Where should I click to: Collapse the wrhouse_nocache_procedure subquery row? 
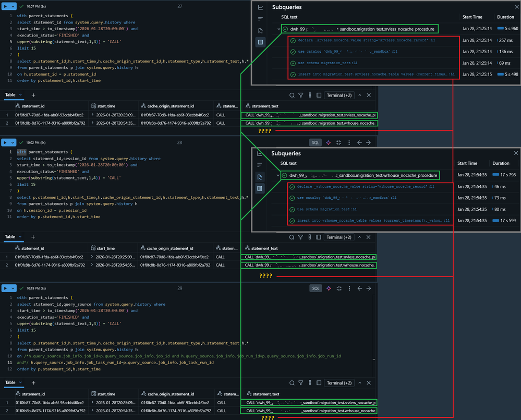click(x=279, y=175)
